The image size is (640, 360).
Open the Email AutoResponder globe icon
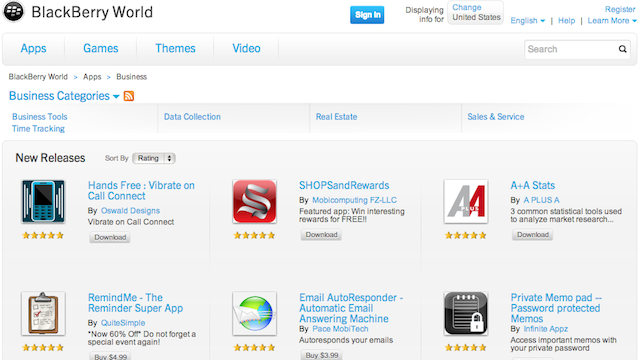[x=254, y=313]
